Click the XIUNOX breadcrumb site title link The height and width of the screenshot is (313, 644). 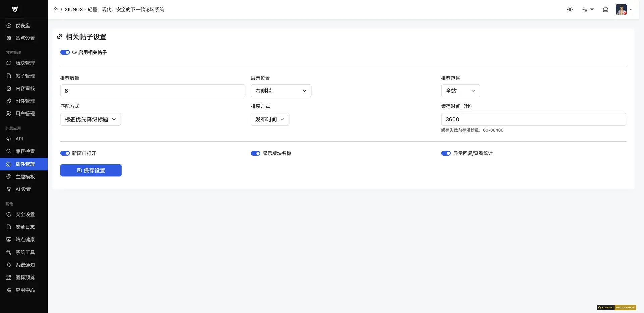coord(114,10)
